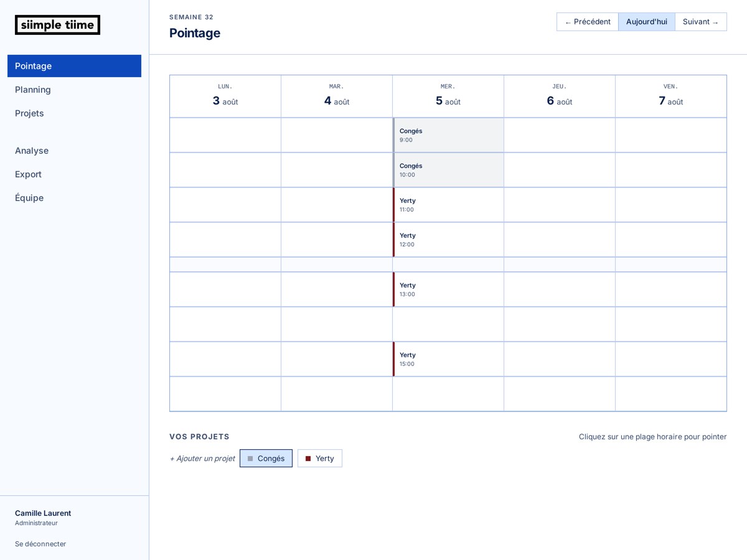Open the Yerty entry at 15:00
The height and width of the screenshot is (560, 747).
tap(448, 359)
